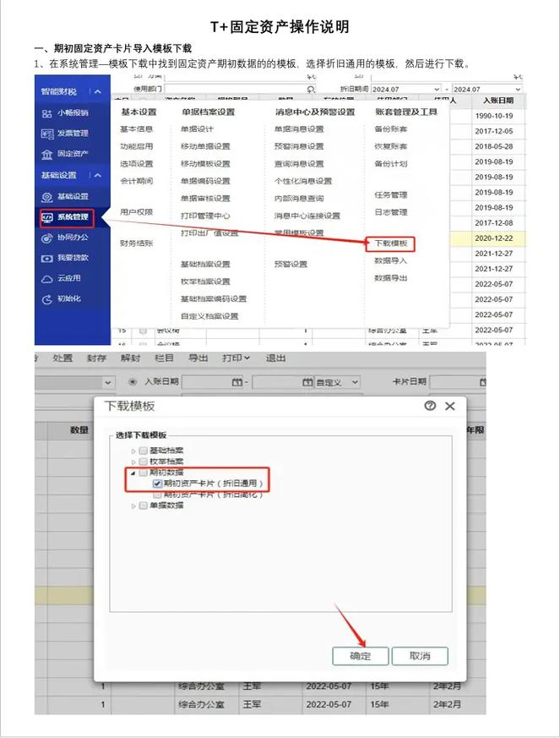Open the 折旧期间 start 2024.07 dropdown

point(437,89)
